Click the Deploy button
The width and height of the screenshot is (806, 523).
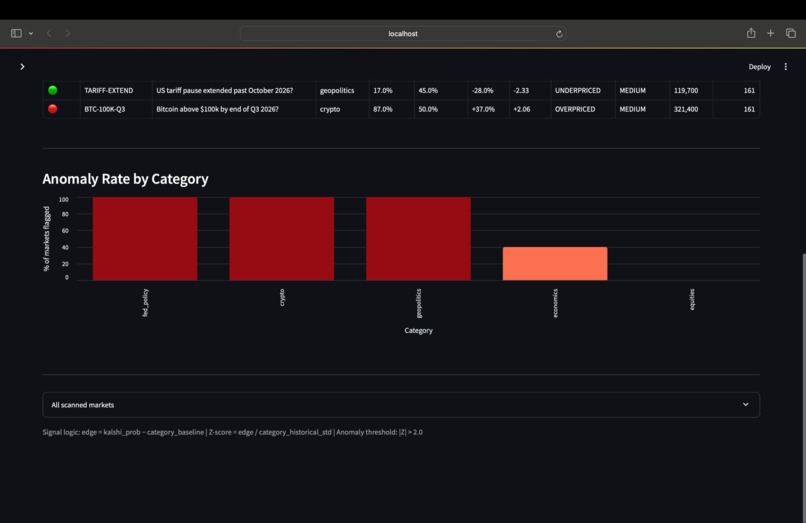(x=759, y=67)
